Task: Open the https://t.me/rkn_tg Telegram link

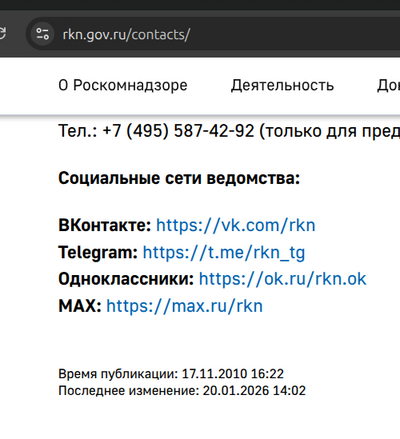Action: [224, 253]
